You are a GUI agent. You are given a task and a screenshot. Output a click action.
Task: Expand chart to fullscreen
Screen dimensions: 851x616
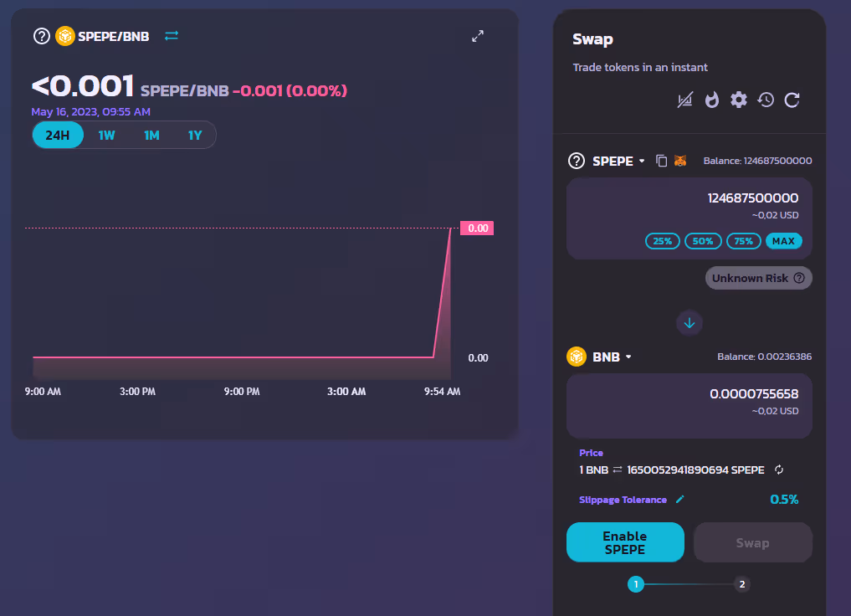point(478,36)
